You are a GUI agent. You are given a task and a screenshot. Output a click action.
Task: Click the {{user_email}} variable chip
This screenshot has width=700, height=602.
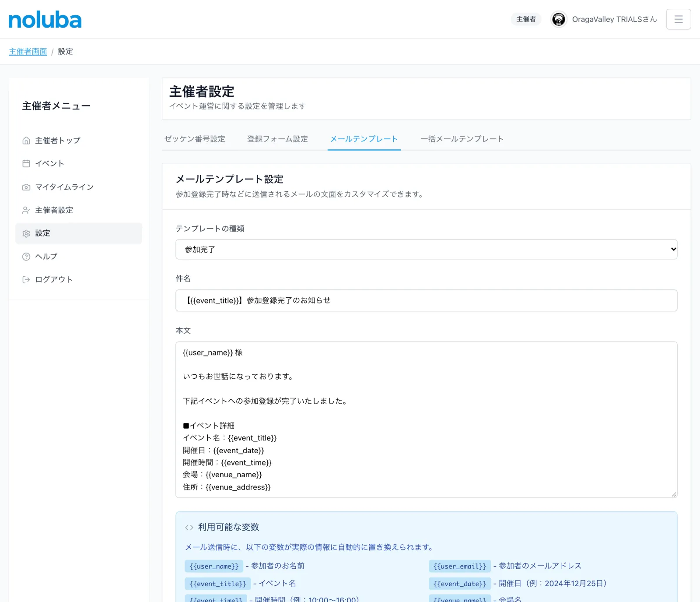460,566
